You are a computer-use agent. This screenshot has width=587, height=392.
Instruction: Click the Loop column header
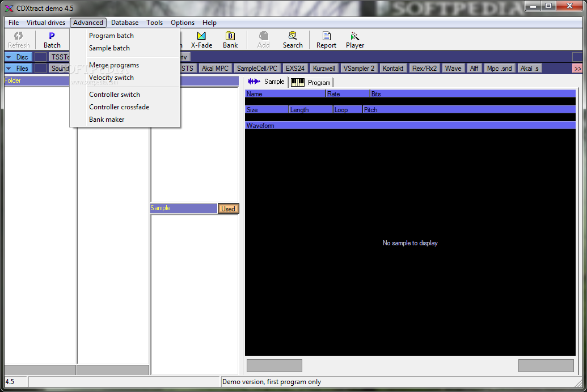point(348,109)
